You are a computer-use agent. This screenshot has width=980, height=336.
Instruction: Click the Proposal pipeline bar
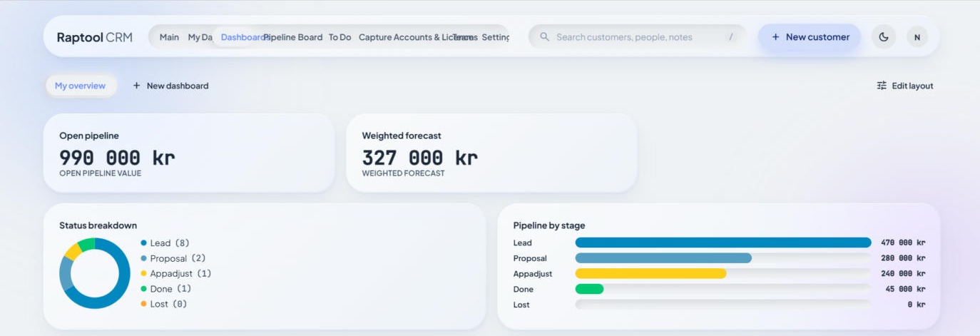[x=663, y=258]
